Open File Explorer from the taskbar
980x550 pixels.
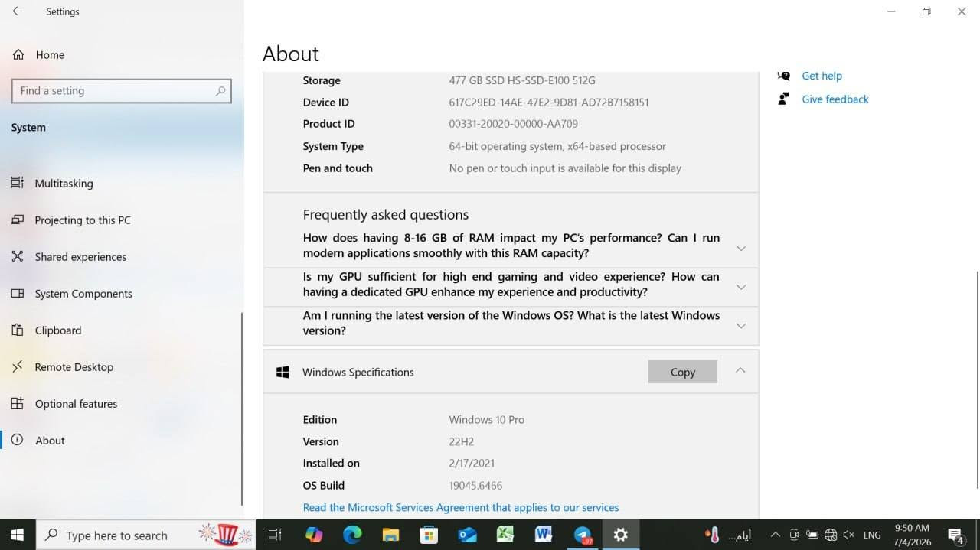coord(390,535)
